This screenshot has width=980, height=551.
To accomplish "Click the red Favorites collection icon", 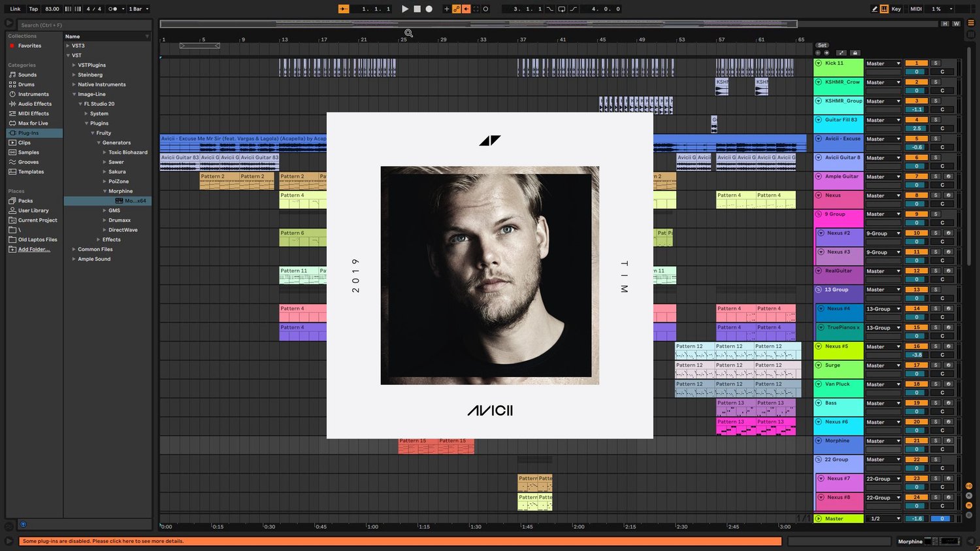I will [12, 46].
